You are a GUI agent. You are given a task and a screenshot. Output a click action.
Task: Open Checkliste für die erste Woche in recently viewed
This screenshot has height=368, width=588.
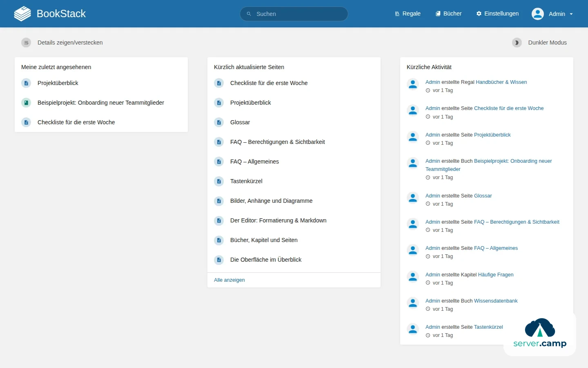76,122
